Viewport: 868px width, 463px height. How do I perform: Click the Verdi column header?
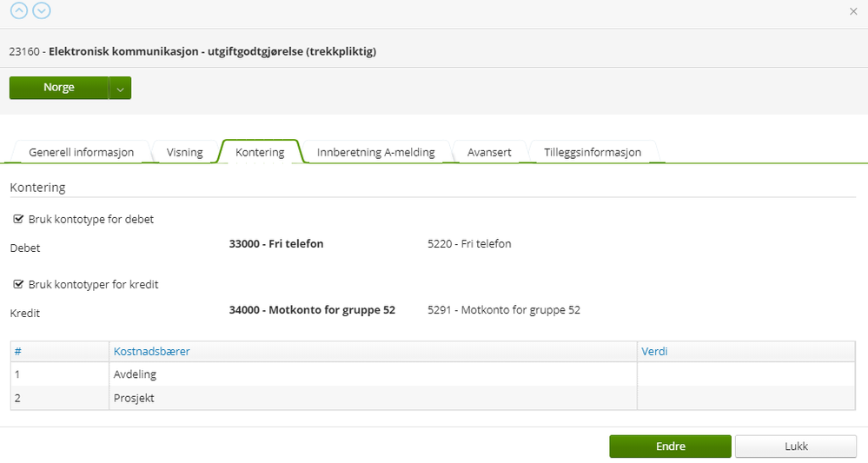coord(654,352)
